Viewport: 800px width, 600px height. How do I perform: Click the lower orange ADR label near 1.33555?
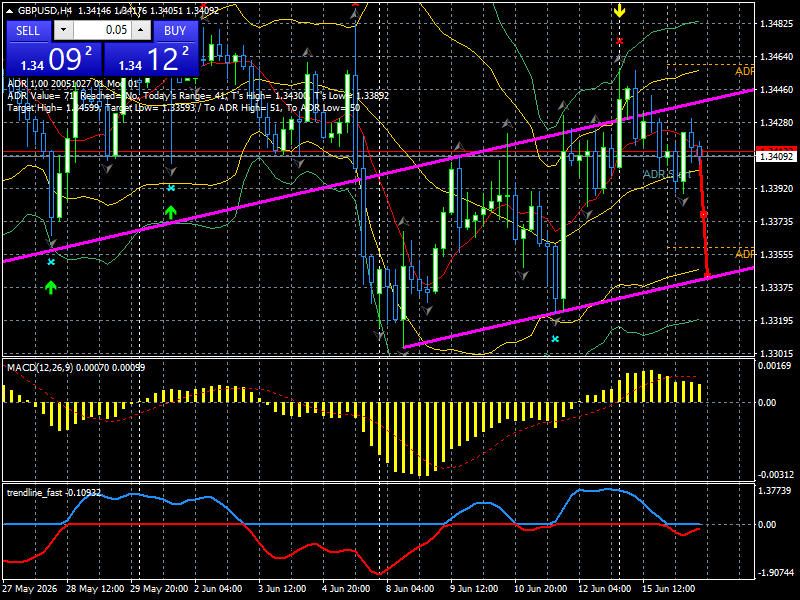point(744,254)
